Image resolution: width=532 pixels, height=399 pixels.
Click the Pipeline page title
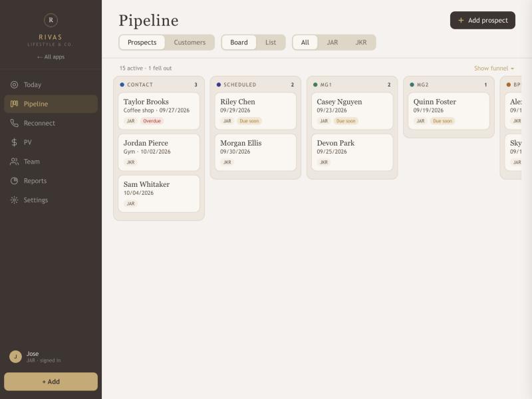(148, 21)
